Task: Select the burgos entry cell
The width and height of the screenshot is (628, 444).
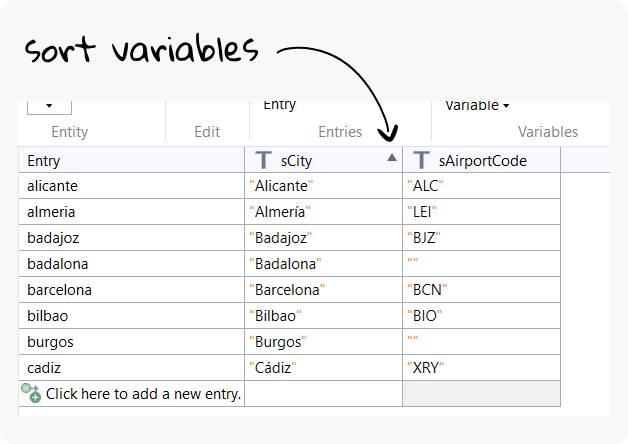Action: (x=130, y=341)
